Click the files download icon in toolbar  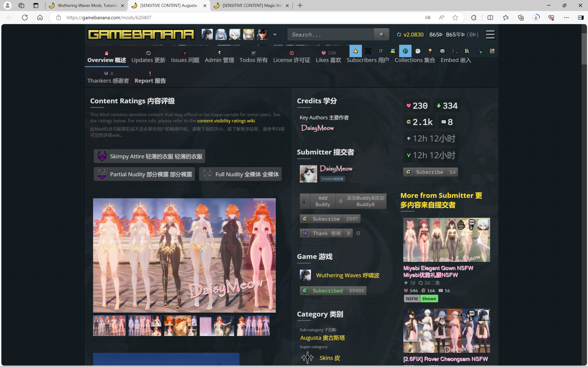point(467,51)
